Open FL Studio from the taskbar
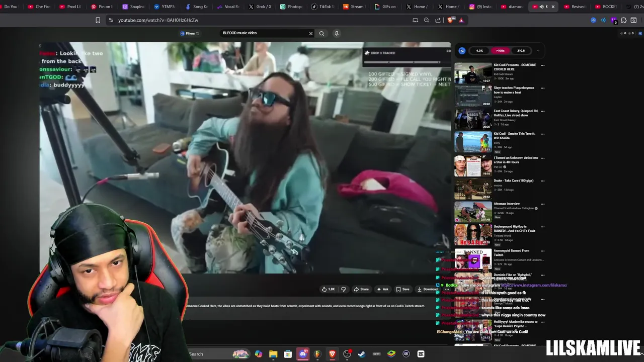This screenshot has width=644, height=362. [317, 354]
